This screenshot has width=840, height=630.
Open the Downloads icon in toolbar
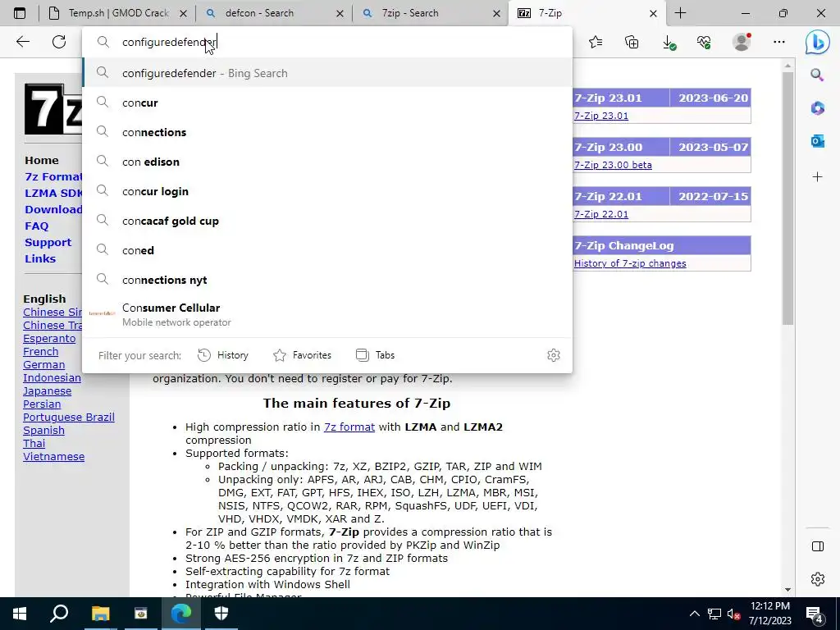coord(669,42)
